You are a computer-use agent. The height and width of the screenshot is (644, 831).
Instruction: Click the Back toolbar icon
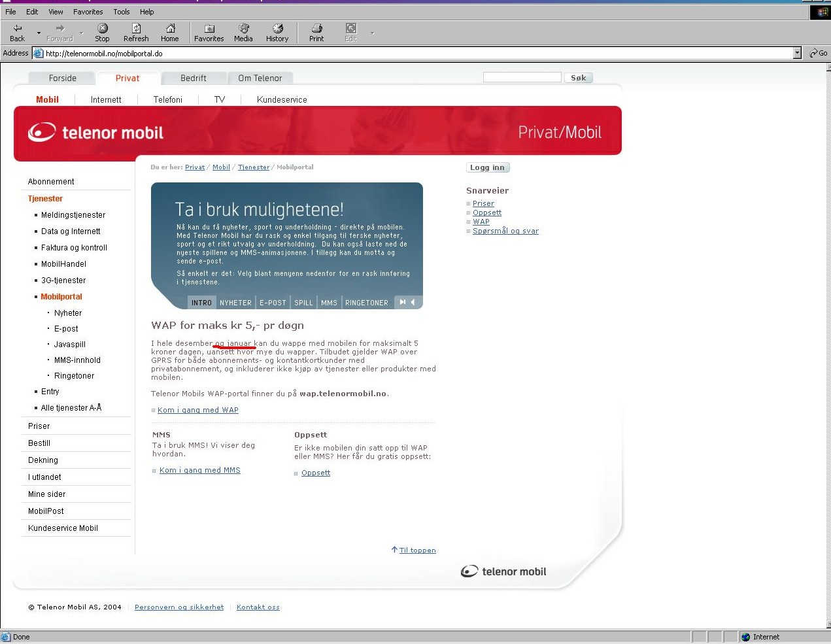click(18, 32)
